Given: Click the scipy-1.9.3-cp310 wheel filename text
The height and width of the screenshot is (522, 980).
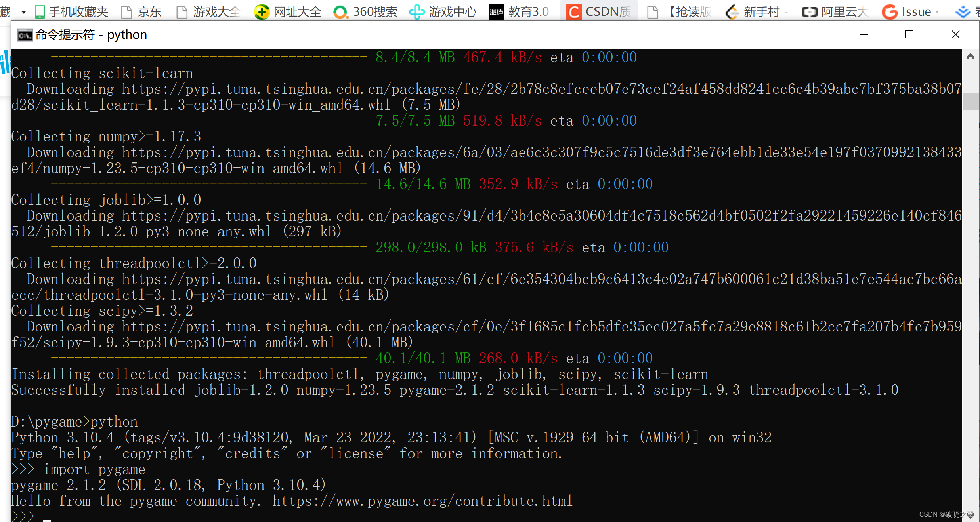Looking at the screenshot, I should [189, 343].
